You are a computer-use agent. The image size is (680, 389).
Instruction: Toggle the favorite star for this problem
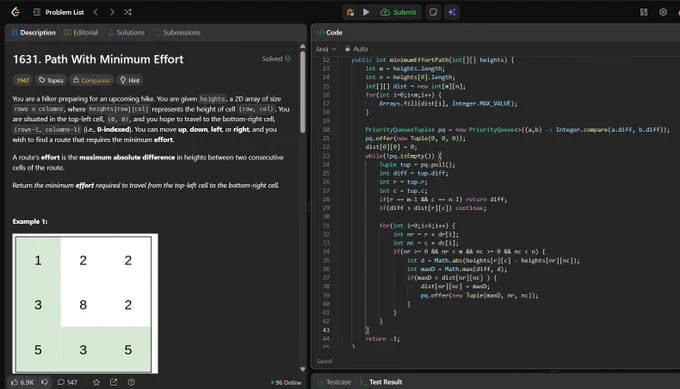(96, 382)
